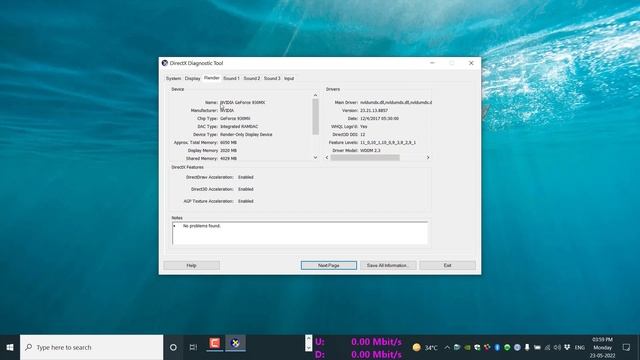Click the Type here to search box

[91, 347]
